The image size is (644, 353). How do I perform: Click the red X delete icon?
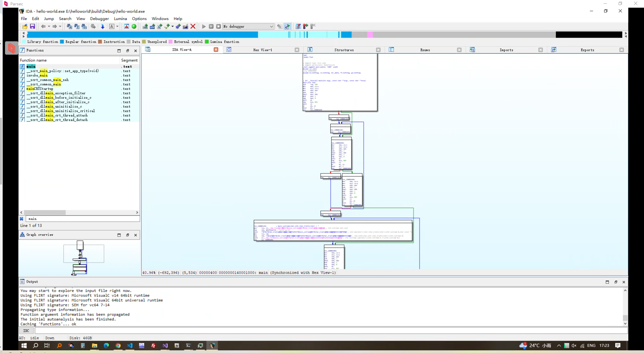coord(193,26)
